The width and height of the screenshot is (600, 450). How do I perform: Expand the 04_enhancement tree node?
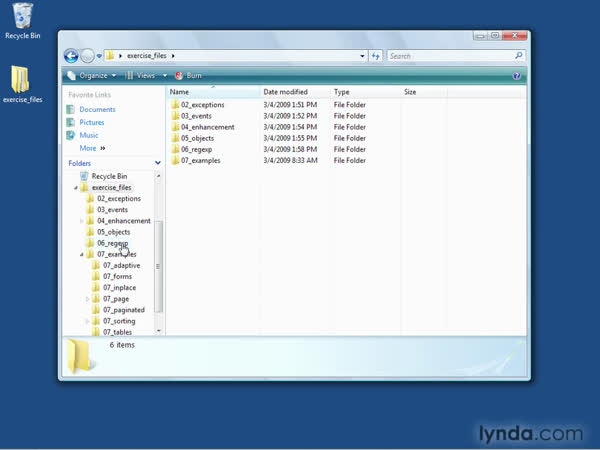[82, 221]
